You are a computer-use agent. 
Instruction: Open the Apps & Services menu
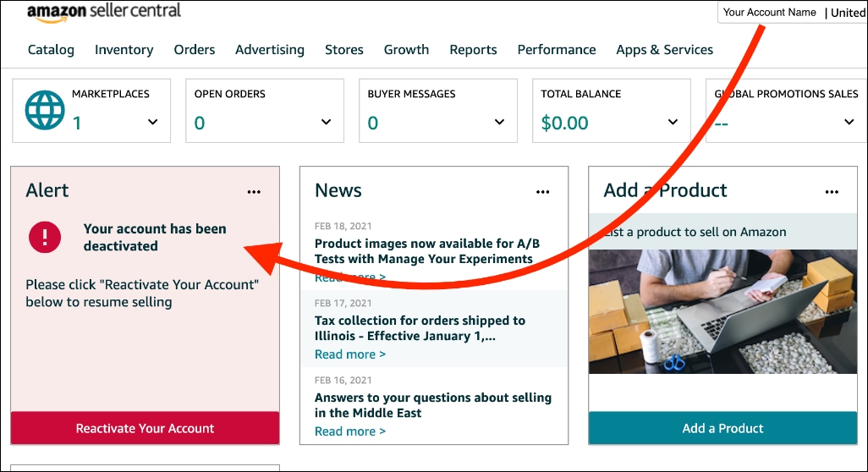click(x=664, y=50)
